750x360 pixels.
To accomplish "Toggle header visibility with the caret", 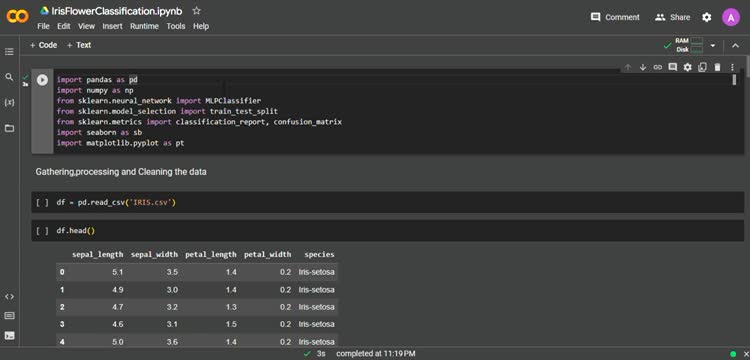I will click(x=735, y=46).
